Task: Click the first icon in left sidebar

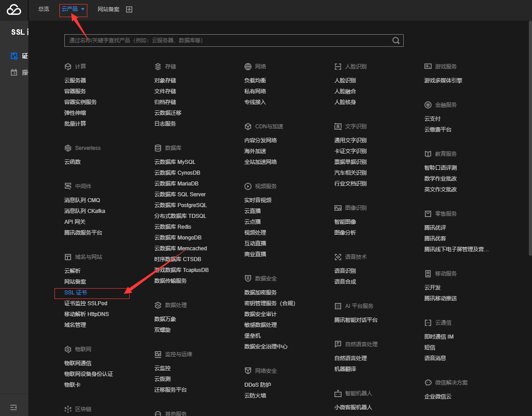Action: (x=14, y=56)
